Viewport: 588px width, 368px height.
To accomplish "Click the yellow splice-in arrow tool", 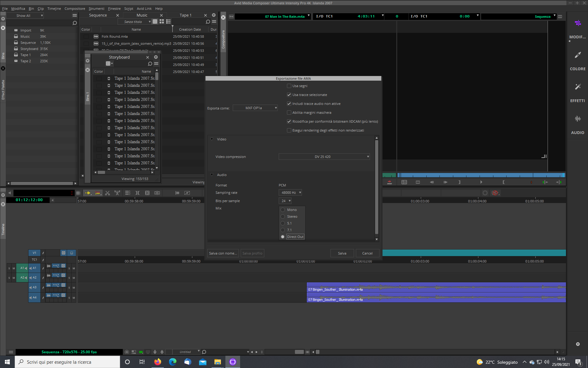I will point(88,193).
